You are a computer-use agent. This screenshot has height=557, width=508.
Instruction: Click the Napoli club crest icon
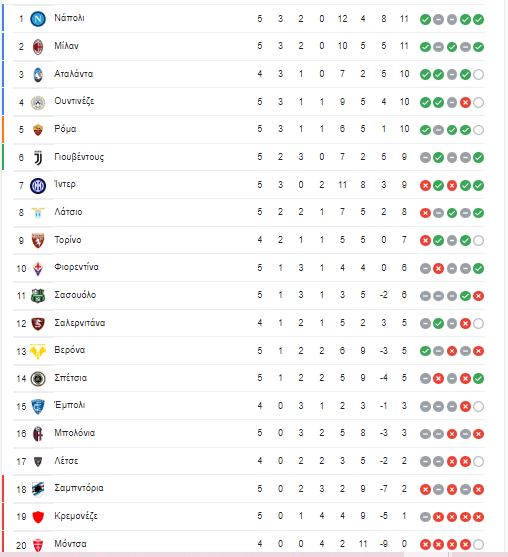[38, 19]
